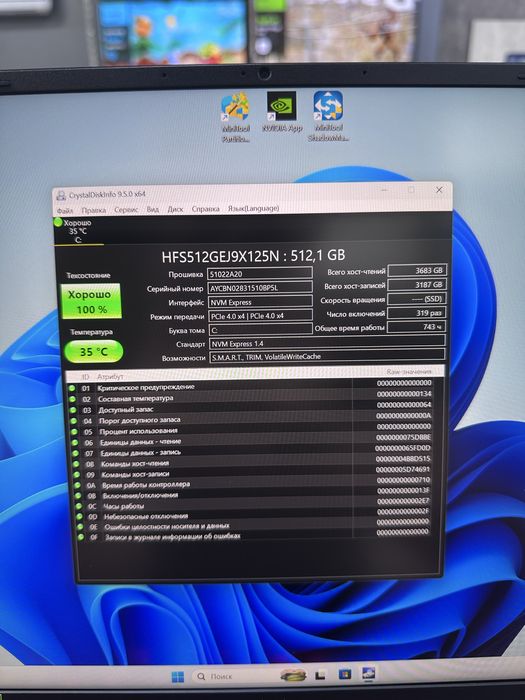The height and width of the screenshot is (700, 525).
Task: Select row 0D Небезопасные отключения
Action: coord(258,516)
